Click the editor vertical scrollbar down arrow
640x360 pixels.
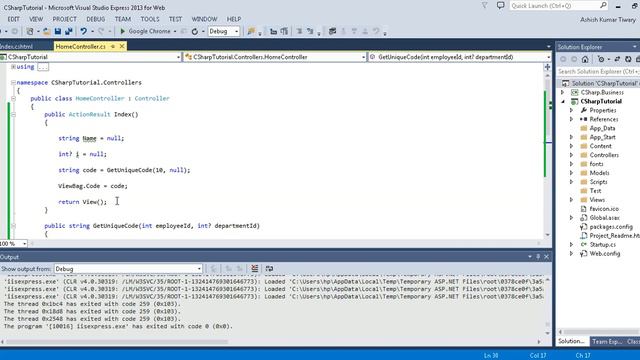click(548, 235)
